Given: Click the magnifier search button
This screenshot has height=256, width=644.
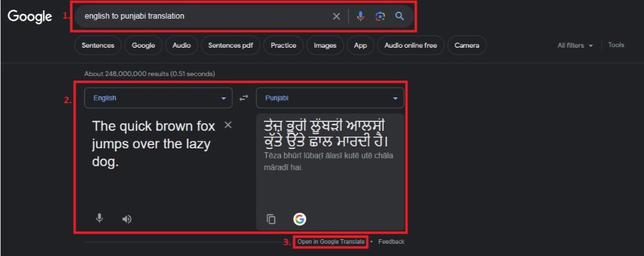Looking at the screenshot, I should (x=400, y=16).
